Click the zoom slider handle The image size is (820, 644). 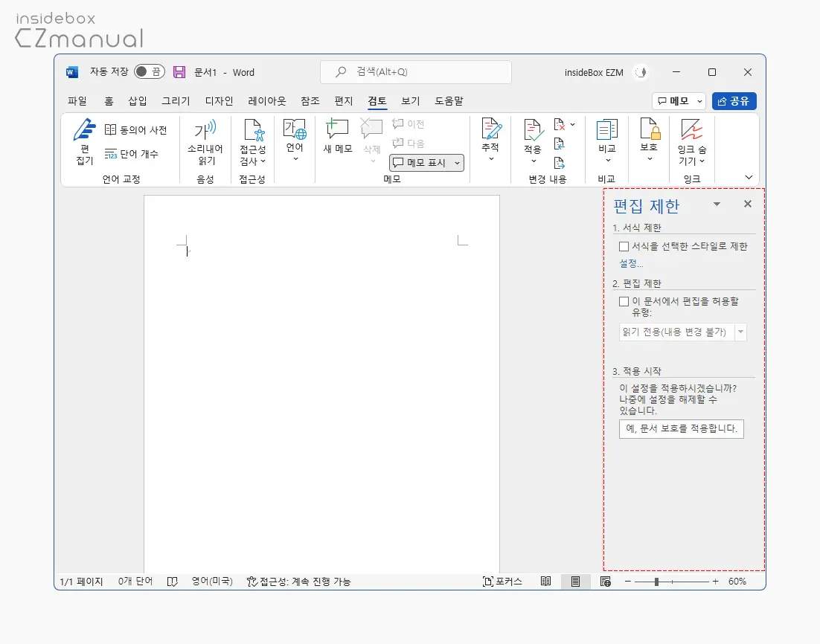click(x=656, y=582)
